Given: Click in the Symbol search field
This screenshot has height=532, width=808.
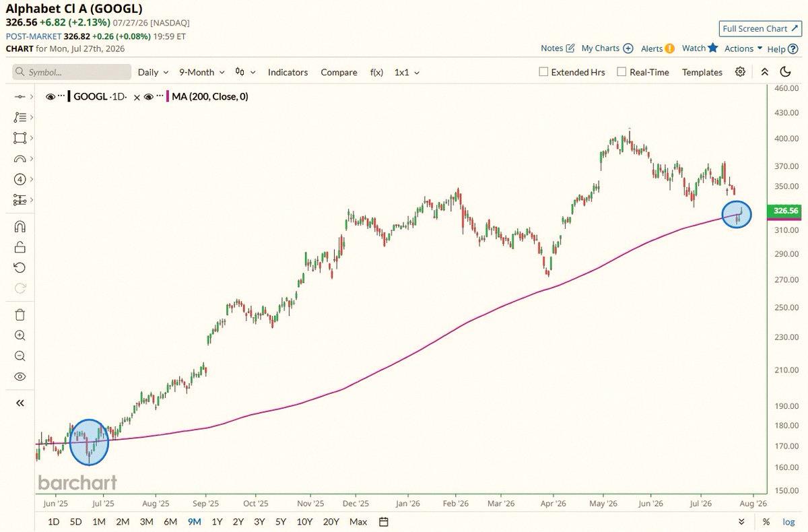Looking at the screenshot, I should (72, 72).
